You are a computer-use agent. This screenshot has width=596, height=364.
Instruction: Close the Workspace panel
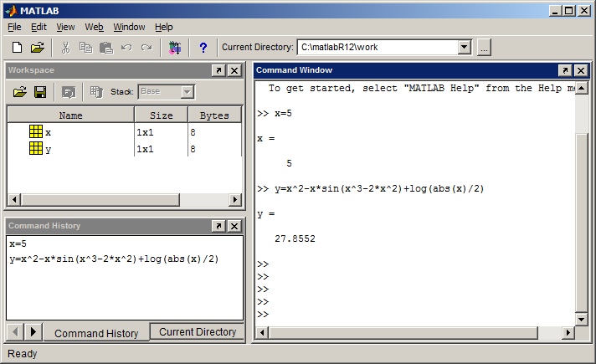(234, 70)
